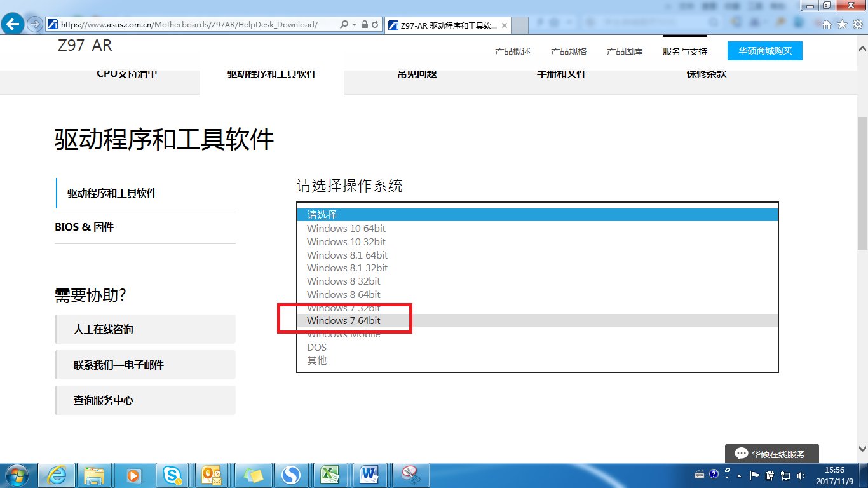
Task: Choose DOS from the OS list
Action: [538, 347]
